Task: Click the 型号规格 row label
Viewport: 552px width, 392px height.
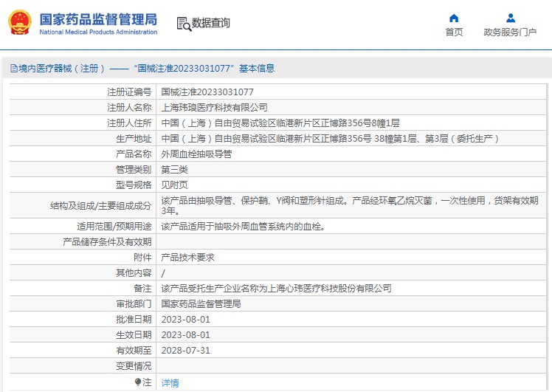Action: click(x=134, y=185)
